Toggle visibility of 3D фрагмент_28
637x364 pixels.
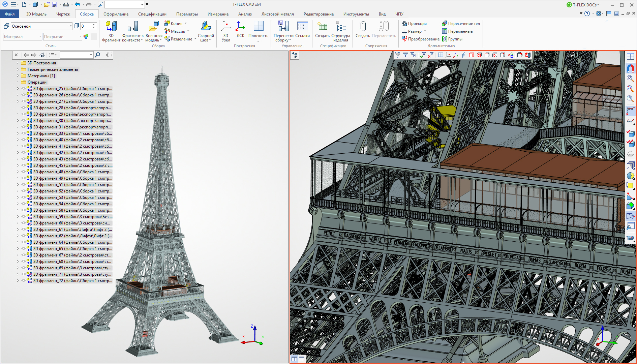click(x=24, y=108)
